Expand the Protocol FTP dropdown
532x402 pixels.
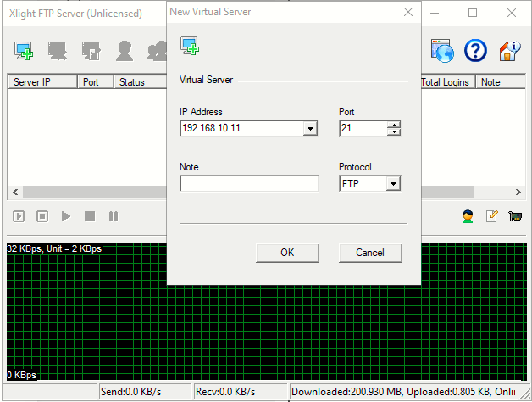[x=393, y=184]
